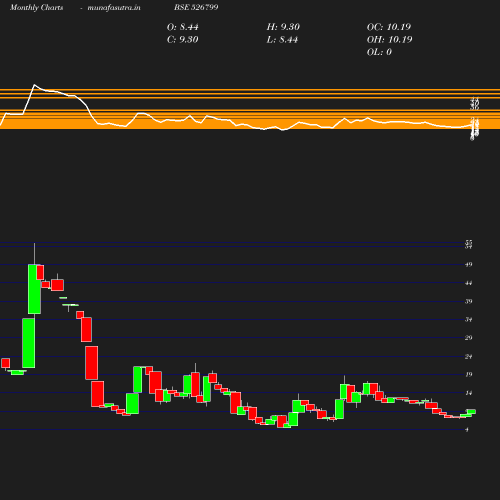500x500 pixels.
Task: Click the peak of the white indicator line
Action: click(x=34, y=85)
